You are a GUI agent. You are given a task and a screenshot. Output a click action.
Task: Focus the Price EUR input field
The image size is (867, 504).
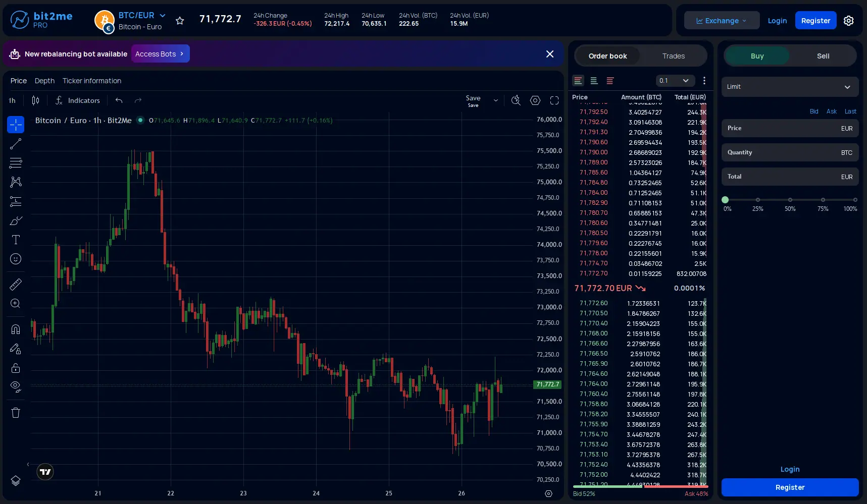click(790, 128)
